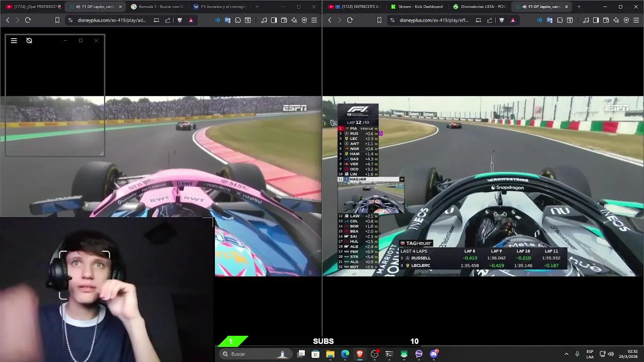
Task: Close the F1 GP Japón tab in left window
Action: click(120, 7)
